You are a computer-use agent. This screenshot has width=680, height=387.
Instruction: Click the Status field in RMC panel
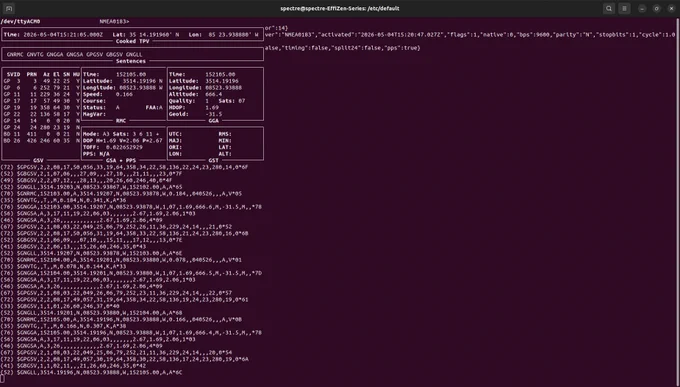point(101,107)
